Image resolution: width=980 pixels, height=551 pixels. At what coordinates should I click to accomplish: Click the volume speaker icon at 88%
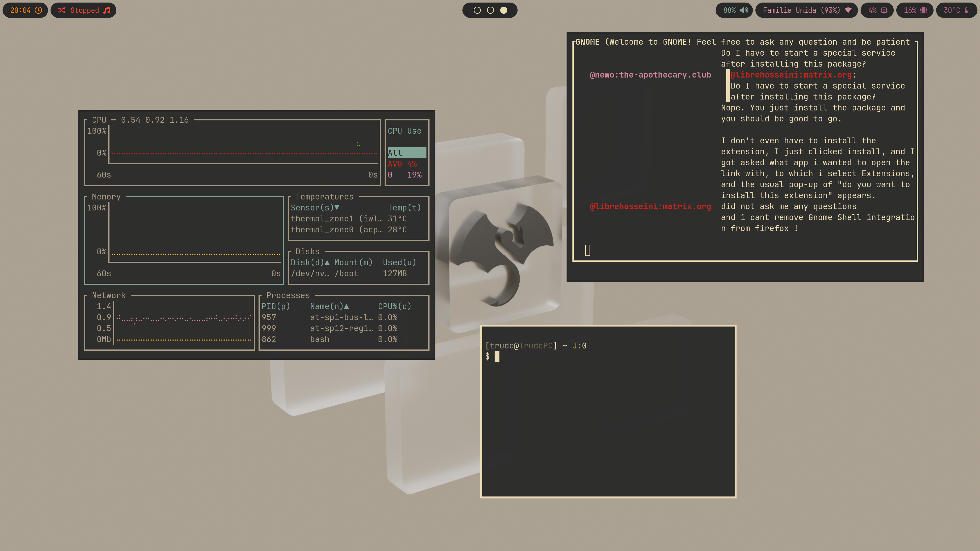[744, 10]
